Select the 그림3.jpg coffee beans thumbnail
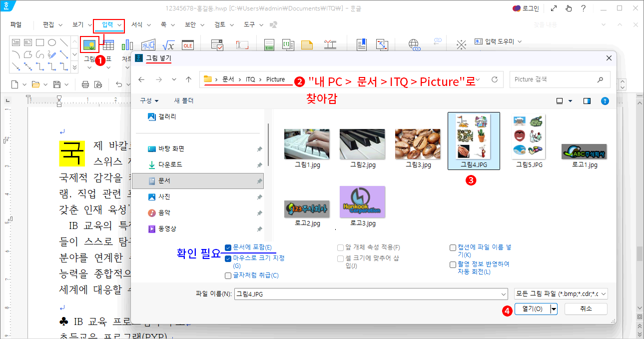 click(418, 144)
